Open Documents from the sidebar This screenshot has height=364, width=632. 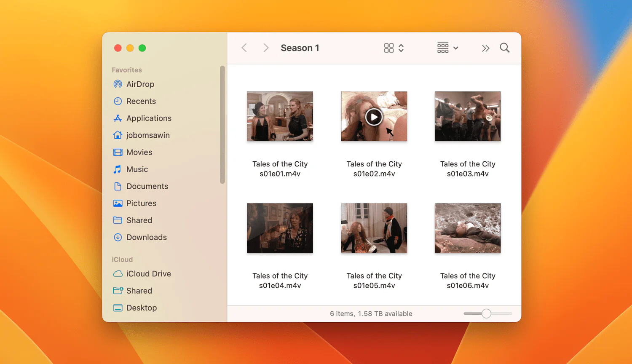click(147, 186)
